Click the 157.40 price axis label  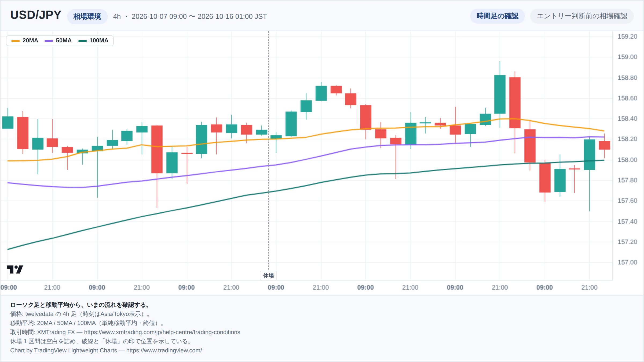tap(627, 221)
